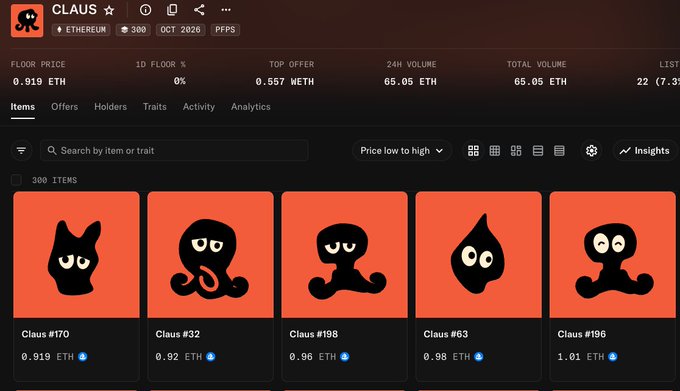
Task: Click the total volume value 65.05 ETH
Action: click(x=540, y=81)
